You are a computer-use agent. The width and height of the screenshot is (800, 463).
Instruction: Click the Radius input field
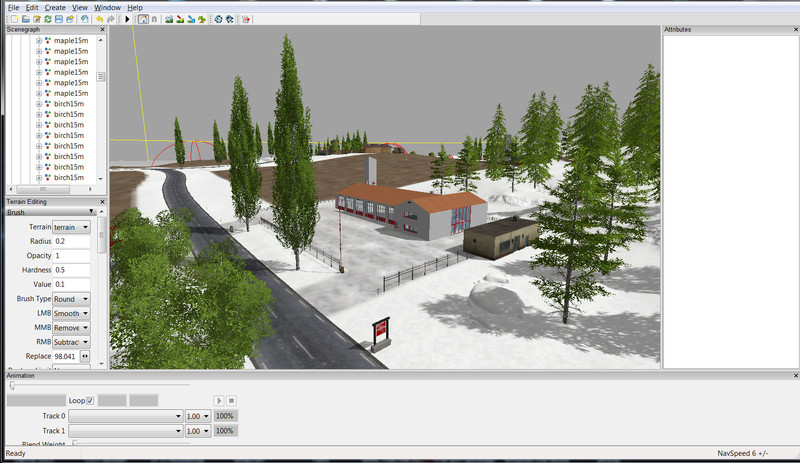[x=71, y=241]
